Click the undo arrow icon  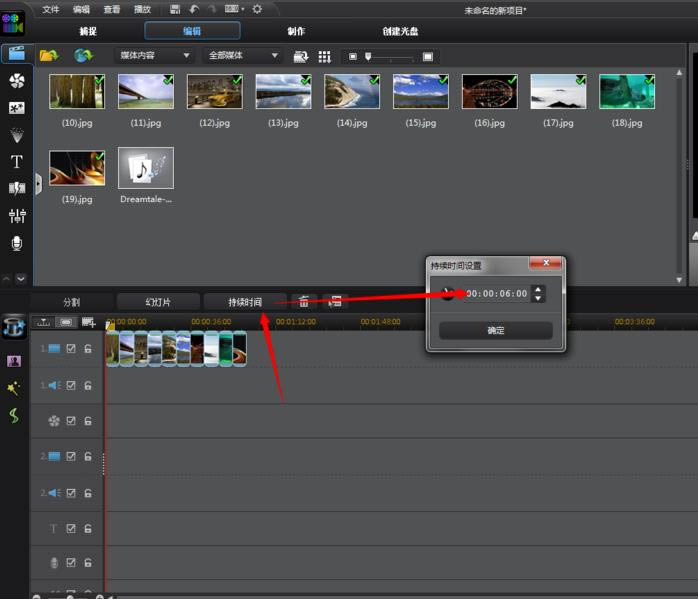194,9
